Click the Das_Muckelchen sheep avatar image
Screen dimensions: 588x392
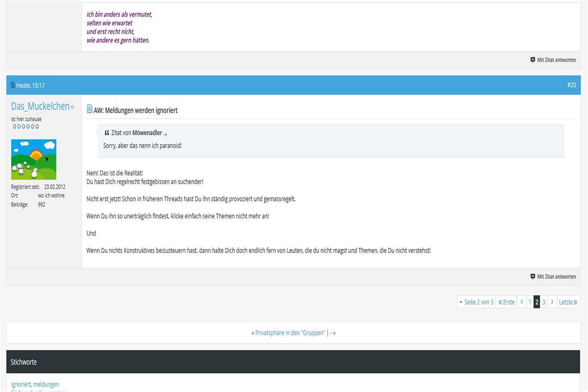[34, 159]
